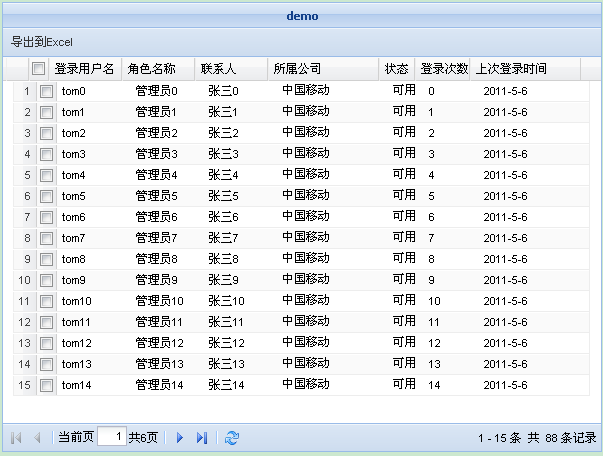
Task: Click the tom10 username cell
Action: [x=77, y=301]
